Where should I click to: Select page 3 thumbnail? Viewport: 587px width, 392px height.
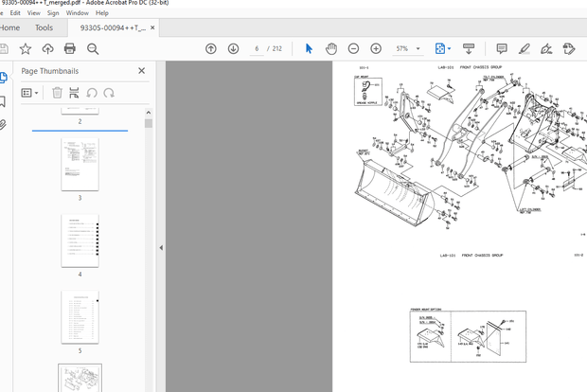tap(80, 165)
